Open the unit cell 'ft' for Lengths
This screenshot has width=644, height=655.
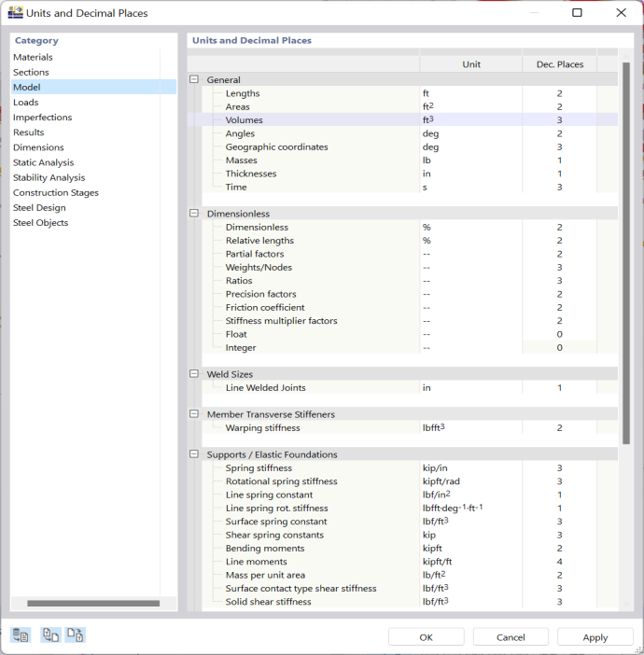point(470,93)
